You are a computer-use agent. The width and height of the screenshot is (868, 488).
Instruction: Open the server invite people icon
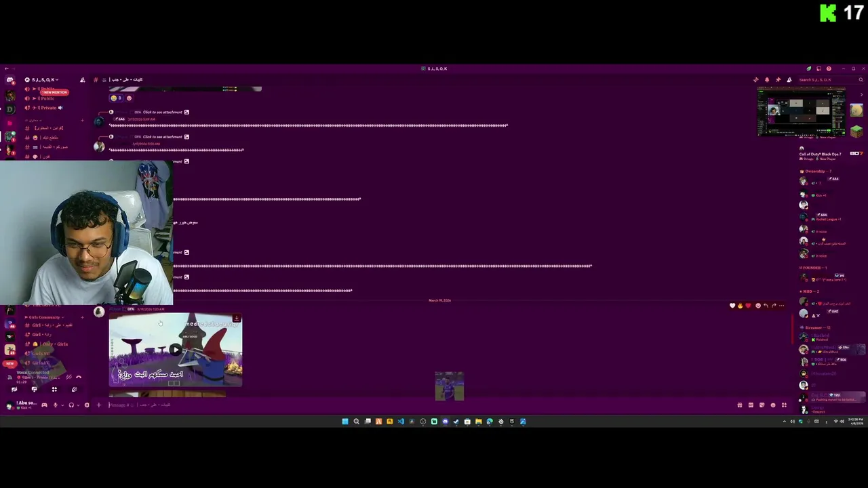point(83,80)
